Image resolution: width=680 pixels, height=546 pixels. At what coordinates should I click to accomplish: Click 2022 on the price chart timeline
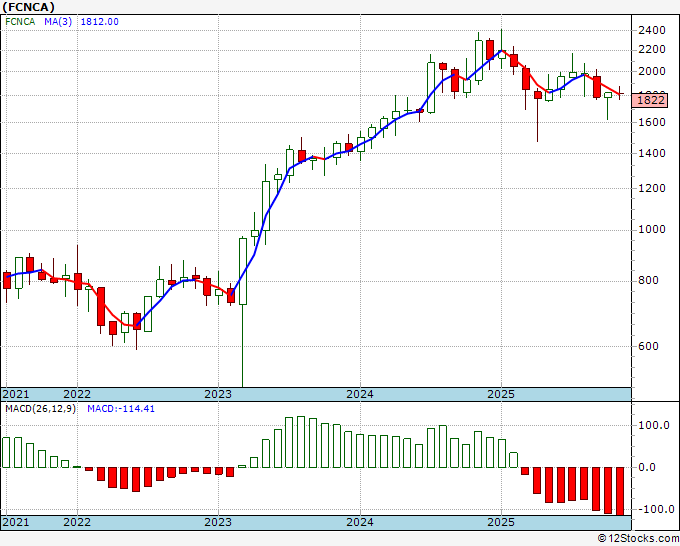[x=77, y=394]
